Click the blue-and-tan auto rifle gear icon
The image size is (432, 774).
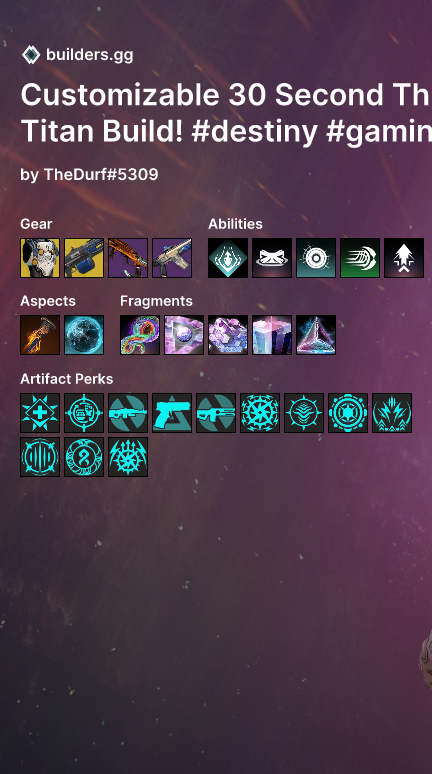click(x=172, y=258)
